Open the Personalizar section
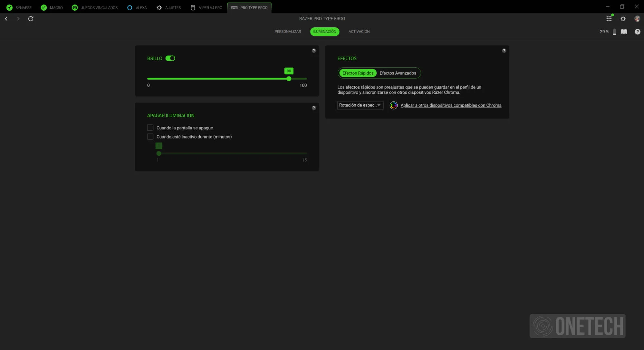 [x=288, y=32]
